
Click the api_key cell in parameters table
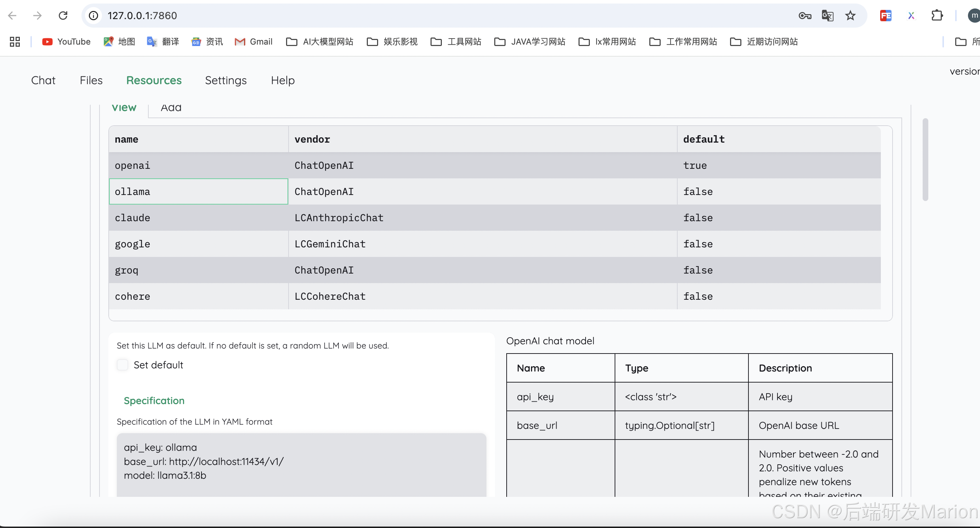tap(560, 397)
